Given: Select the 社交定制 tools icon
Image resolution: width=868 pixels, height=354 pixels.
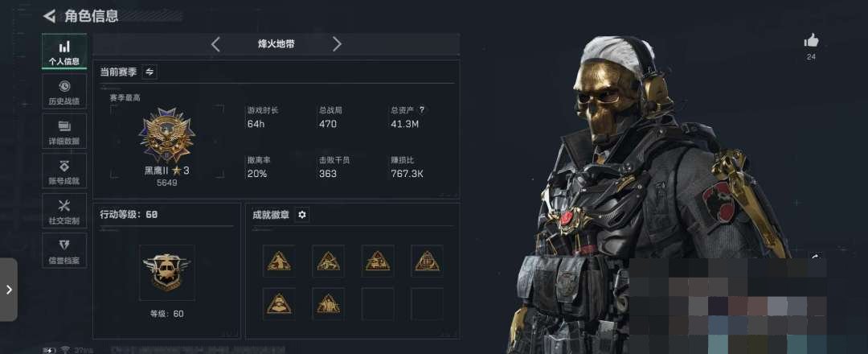Looking at the screenshot, I should click(64, 211).
